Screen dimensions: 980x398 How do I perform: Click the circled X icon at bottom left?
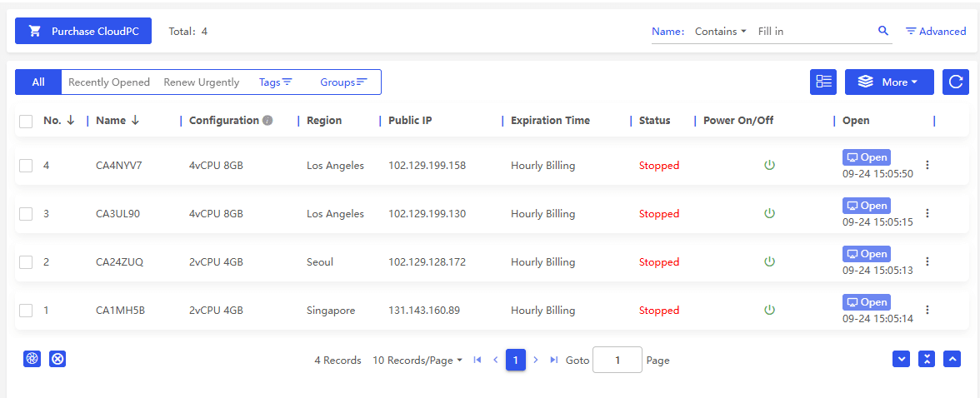point(57,359)
